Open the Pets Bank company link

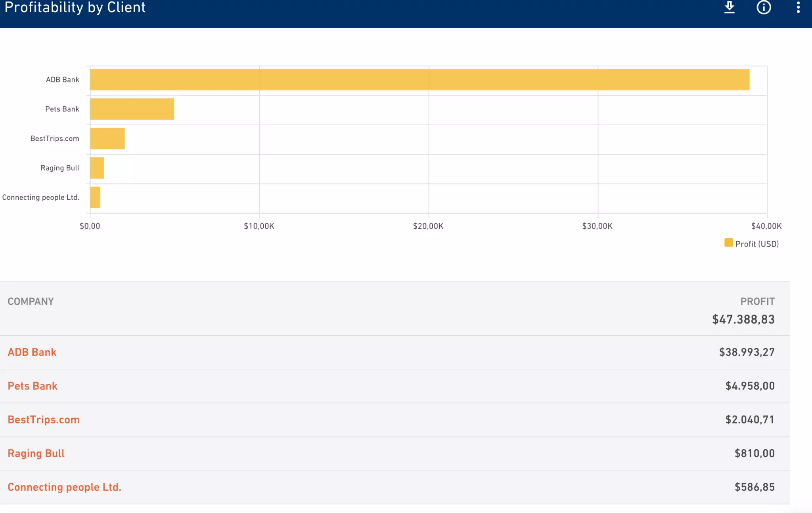tap(33, 386)
